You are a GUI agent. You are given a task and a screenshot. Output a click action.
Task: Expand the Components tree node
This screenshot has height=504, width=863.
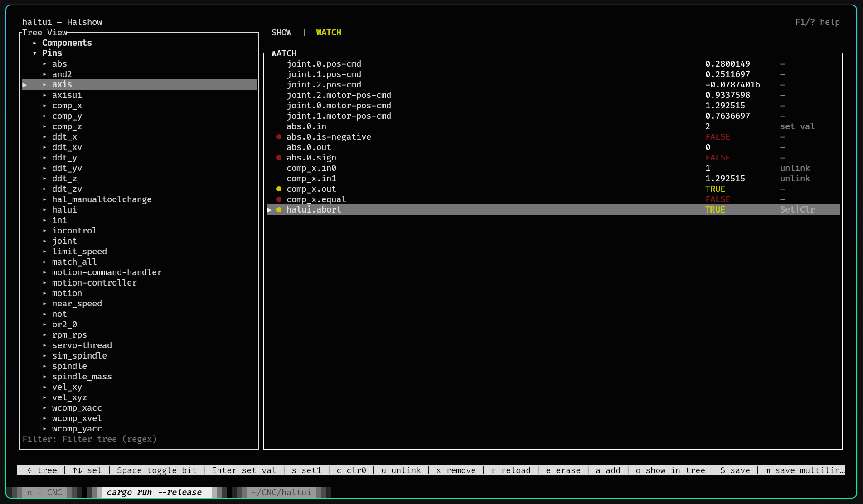[x=34, y=43]
